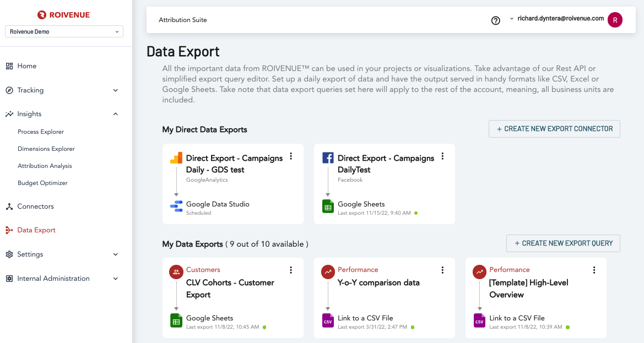Click Attribution Suite header title
Screen dimensions: 644x343
click(183, 20)
